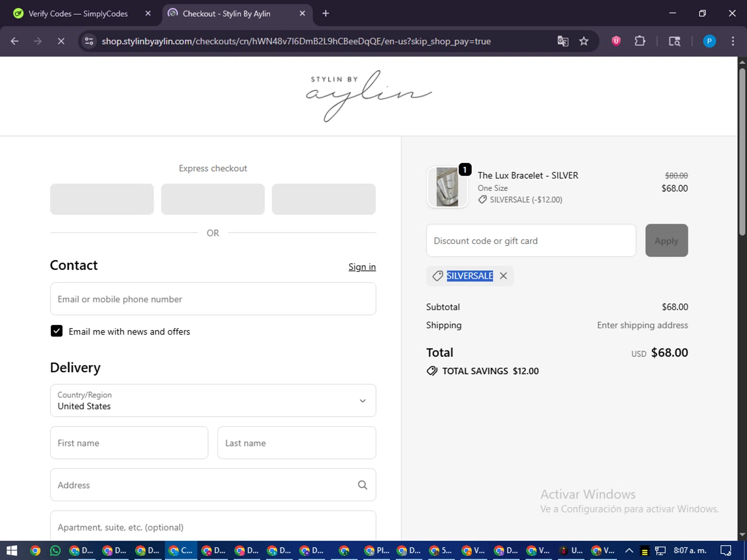Click the browser address bar URL
Image resolution: width=747 pixels, height=560 pixels.
[296, 41]
